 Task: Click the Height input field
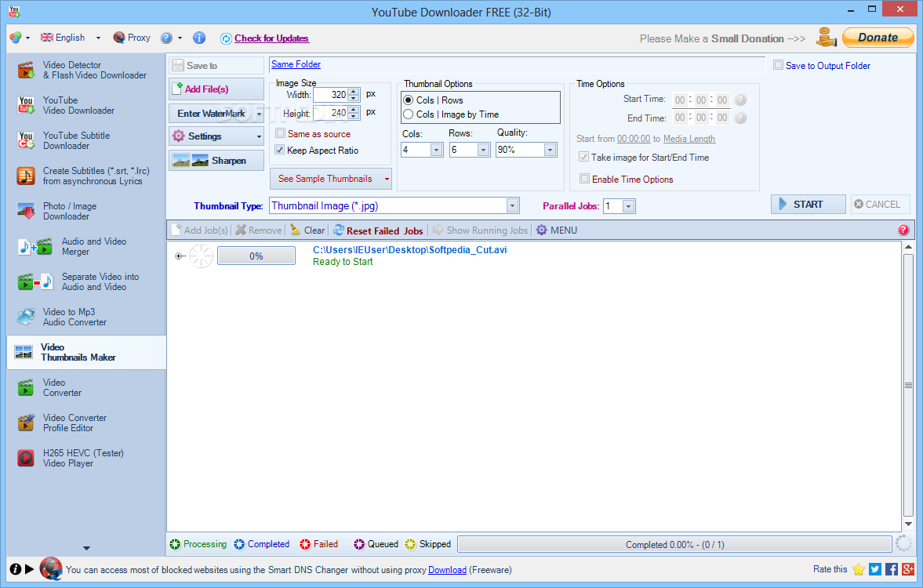pyautogui.click(x=331, y=113)
